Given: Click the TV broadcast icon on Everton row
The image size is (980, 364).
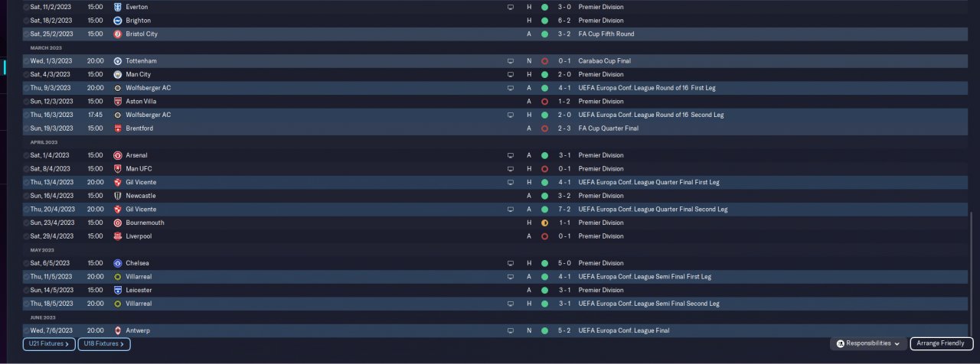Looking at the screenshot, I should pyautogui.click(x=511, y=7).
